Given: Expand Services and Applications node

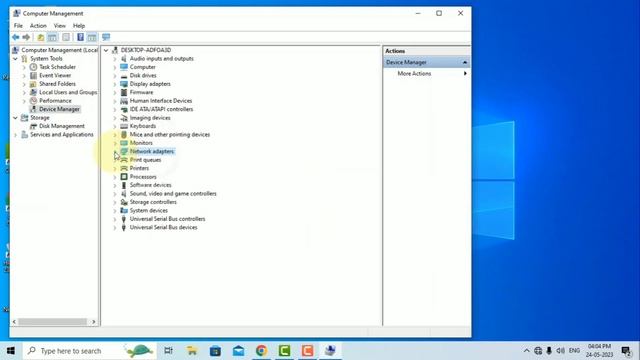Looking at the screenshot, I should point(16,135).
